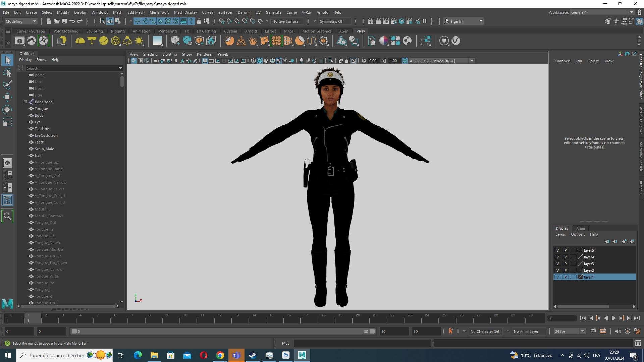Image resolution: width=644 pixels, height=362 pixels.
Task: Toggle visibility V of layer4
Action: pos(557,257)
